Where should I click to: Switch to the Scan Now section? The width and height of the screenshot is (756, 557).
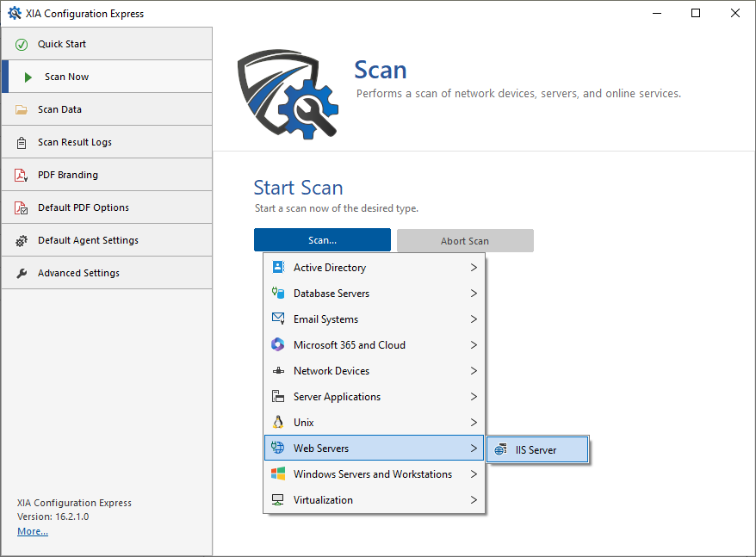pyautogui.click(x=107, y=77)
